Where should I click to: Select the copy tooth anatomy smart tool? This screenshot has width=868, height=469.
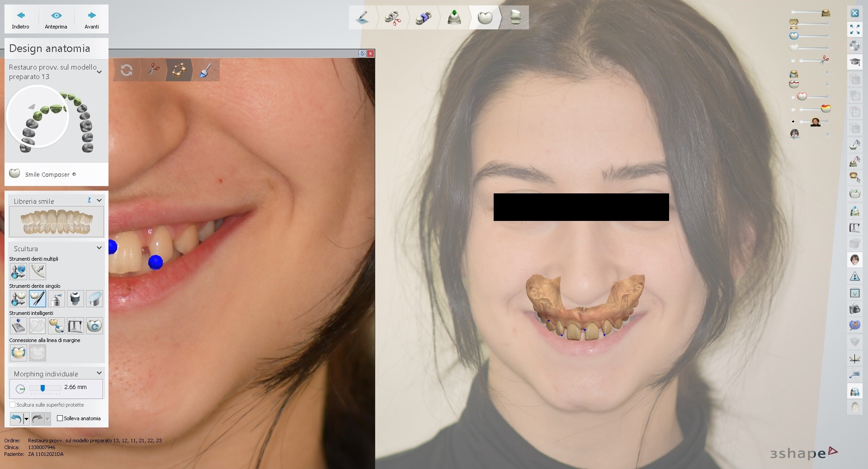pyautogui.click(x=57, y=326)
